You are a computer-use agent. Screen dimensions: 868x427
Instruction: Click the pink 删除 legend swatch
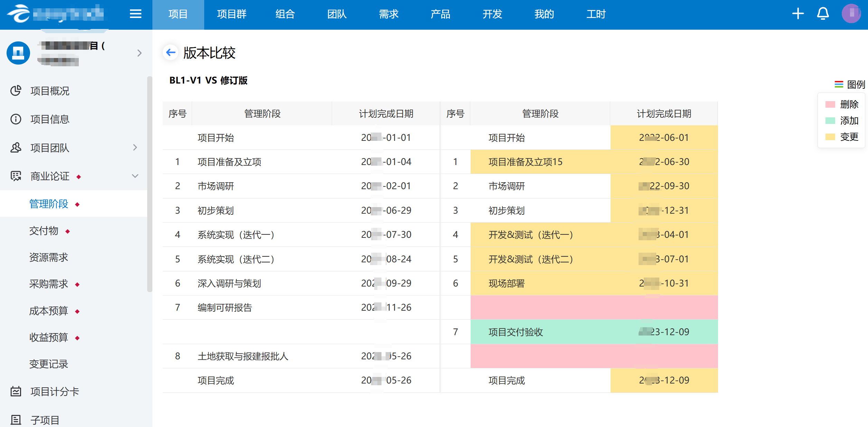coord(830,104)
